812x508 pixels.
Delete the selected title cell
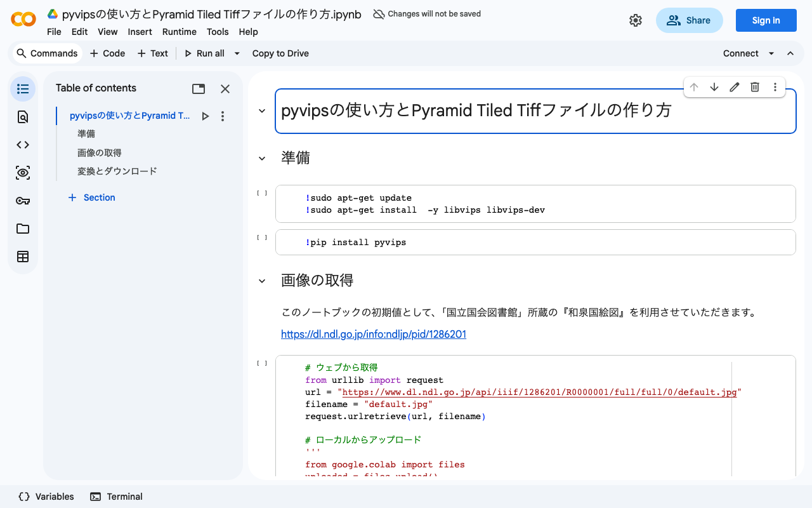click(x=754, y=87)
